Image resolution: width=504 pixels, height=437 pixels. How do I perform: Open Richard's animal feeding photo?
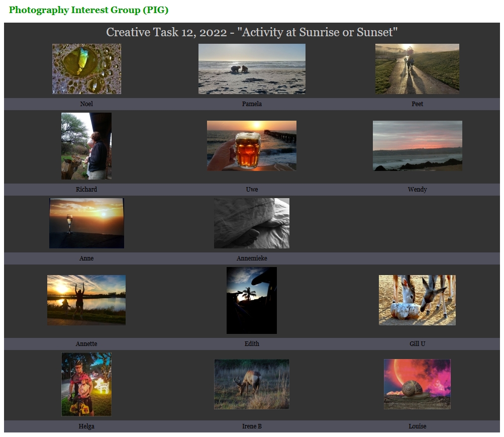(86, 146)
